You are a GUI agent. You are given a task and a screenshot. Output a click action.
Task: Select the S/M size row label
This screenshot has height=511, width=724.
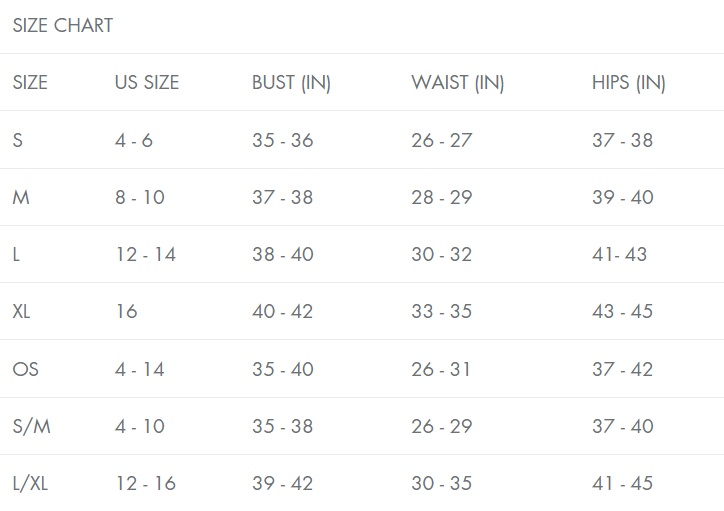pyautogui.click(x=31, y=427)
